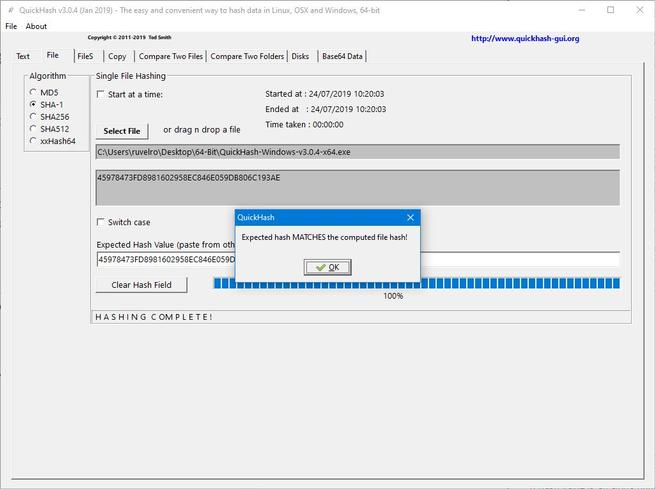Click the QuickHash app icon in title bar
This screenshot has width=655, height=489.
click(x=11, y=10)
